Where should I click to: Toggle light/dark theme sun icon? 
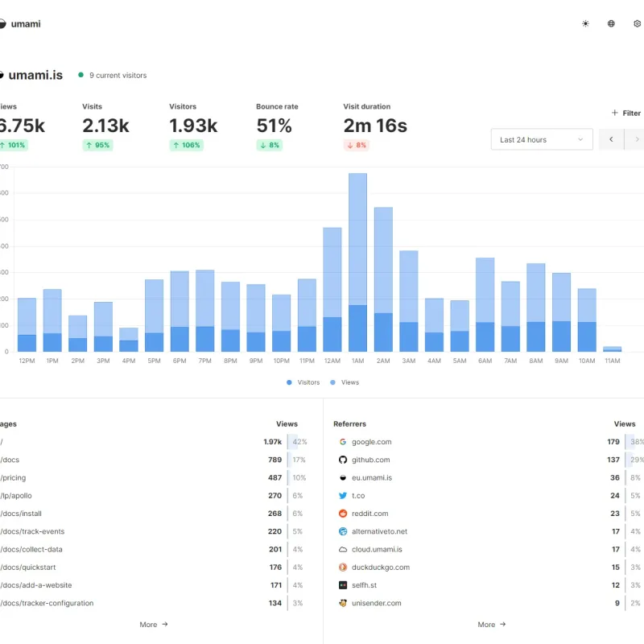point(585,24)
